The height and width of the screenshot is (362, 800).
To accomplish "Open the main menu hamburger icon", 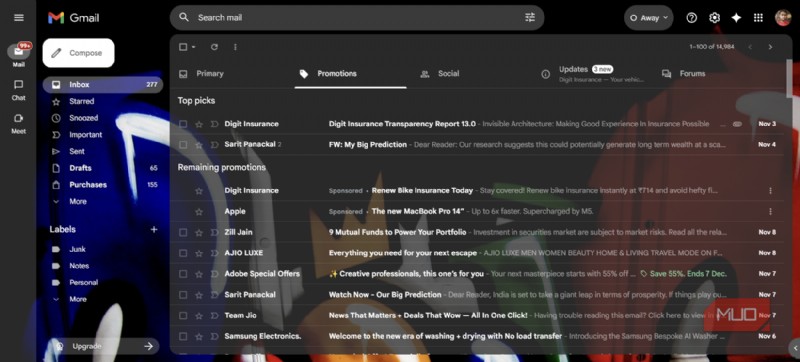I will click(x=19, y=18).
